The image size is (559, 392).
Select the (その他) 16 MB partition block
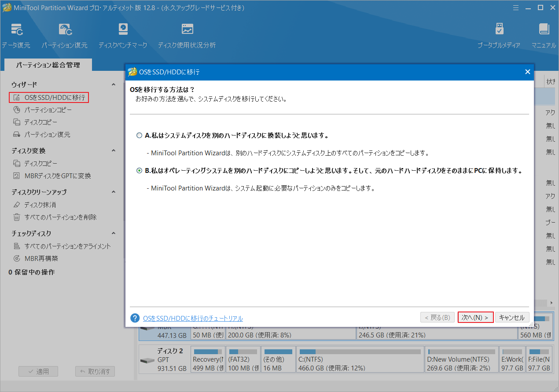point(277,360)
